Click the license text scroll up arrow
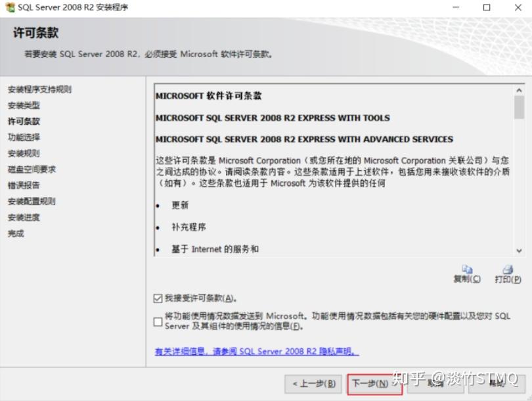This screenshot has width=532, height=401. click(x=519, y=90)
